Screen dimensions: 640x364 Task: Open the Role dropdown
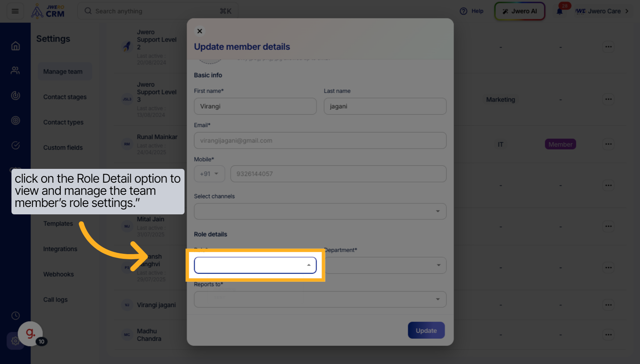pos(255,265)
